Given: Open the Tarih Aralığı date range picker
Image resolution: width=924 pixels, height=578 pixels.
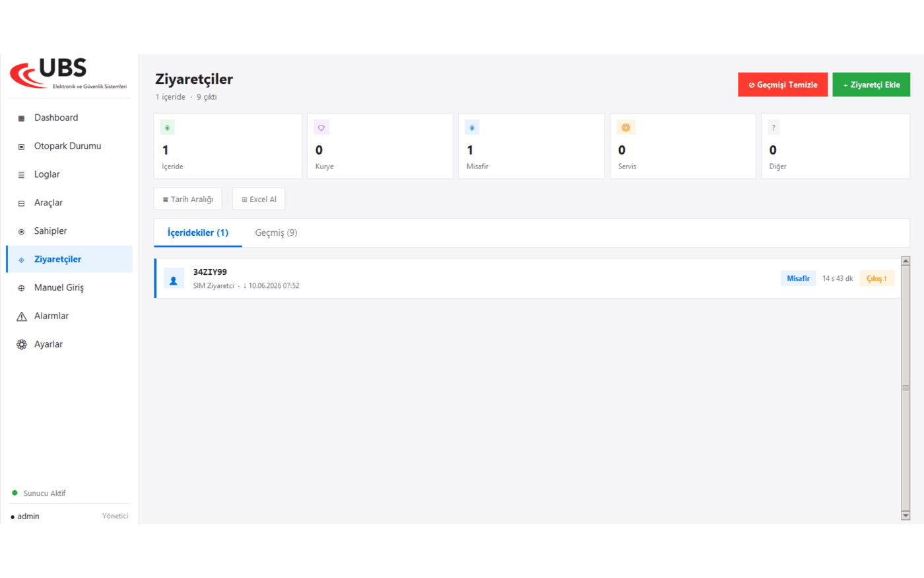Looking at the screenshot, I should (188, 199).
